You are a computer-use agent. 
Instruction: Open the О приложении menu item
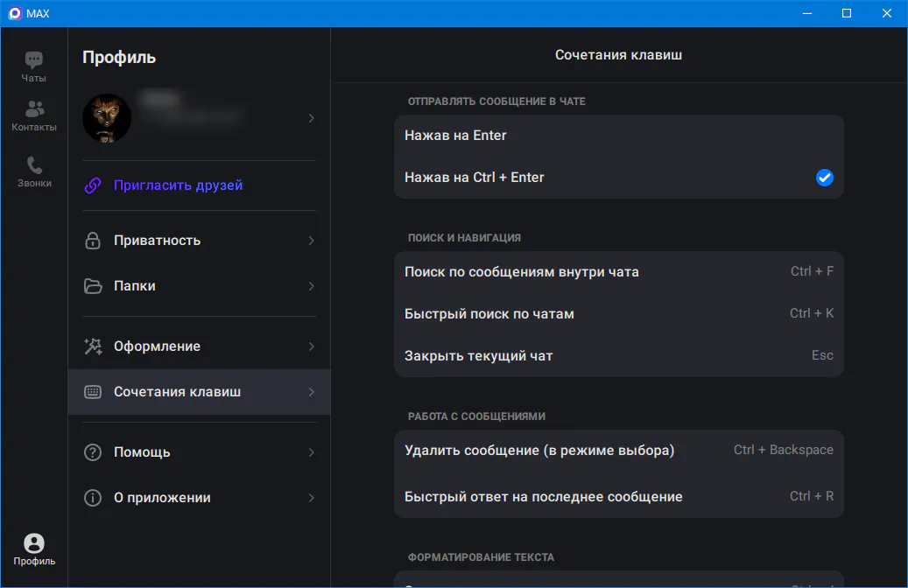200,498
